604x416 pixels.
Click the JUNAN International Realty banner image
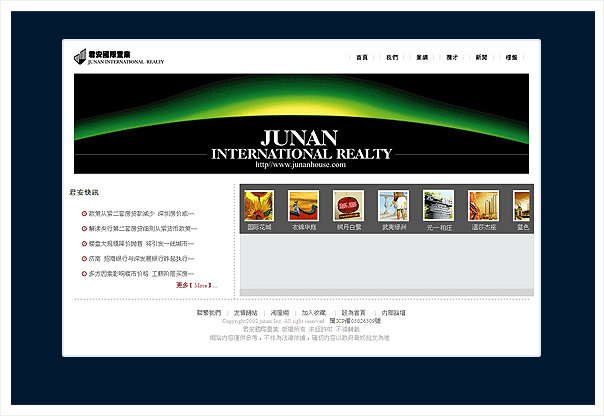(301, 124)
